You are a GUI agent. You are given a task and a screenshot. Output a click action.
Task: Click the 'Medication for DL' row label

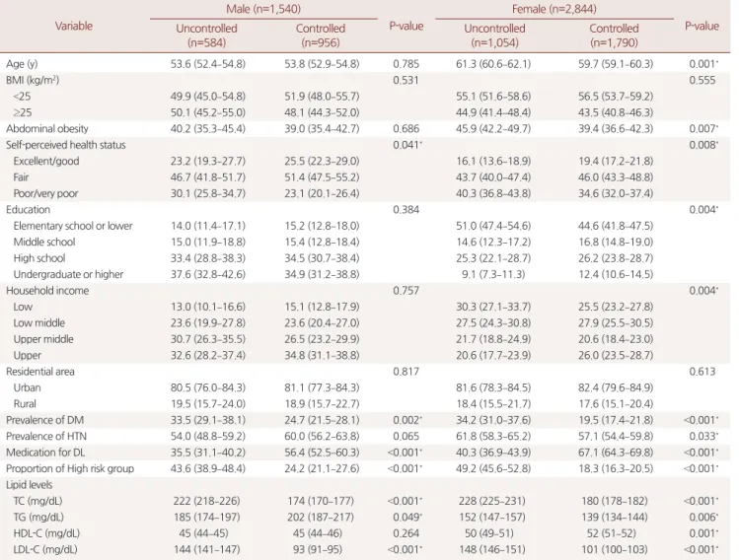pyautogui.click(x=45, y=453)
